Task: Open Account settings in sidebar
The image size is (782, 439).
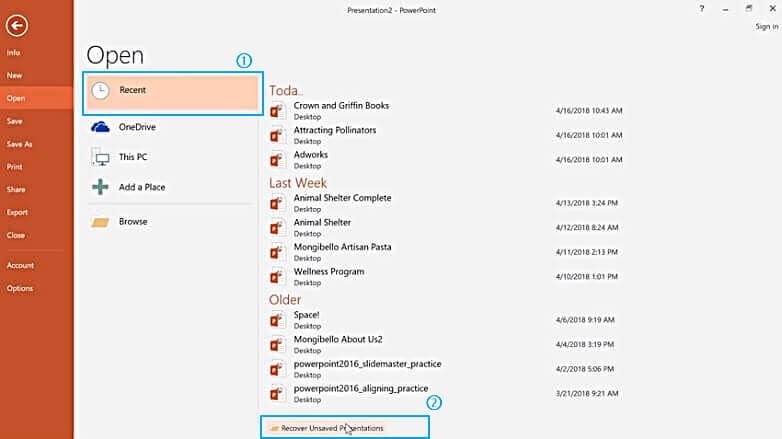Action: click(x=20, y=265)
